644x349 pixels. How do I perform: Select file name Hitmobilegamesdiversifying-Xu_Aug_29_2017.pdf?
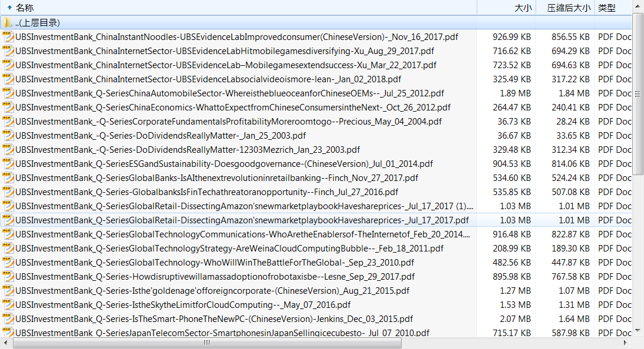click(x=225, y=51)
